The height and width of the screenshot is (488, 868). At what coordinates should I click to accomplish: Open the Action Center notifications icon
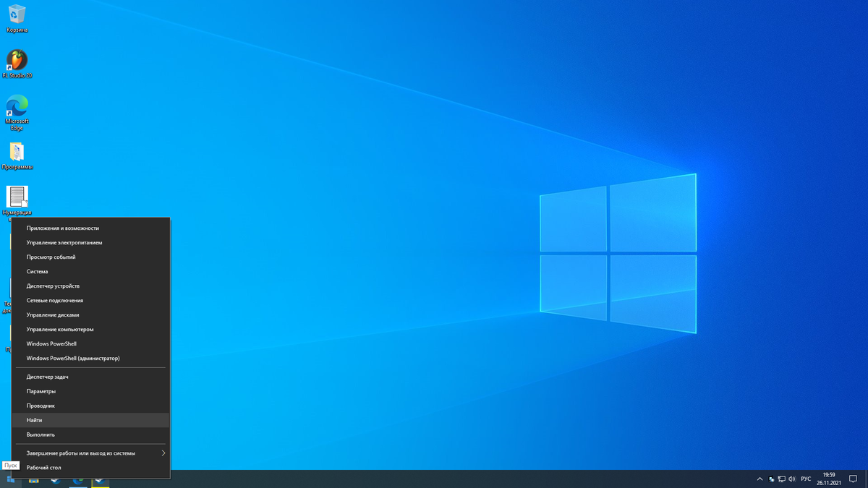(854, 479)
